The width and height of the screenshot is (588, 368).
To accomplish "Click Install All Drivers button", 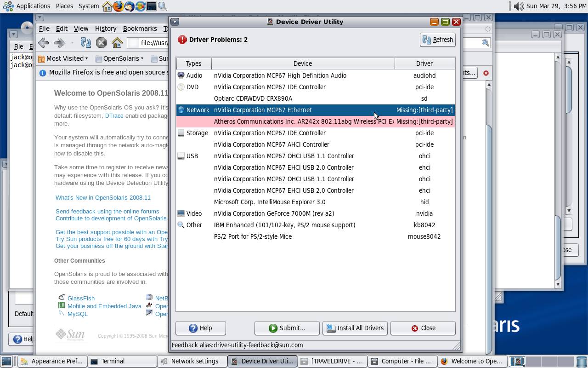I will [355, 328].
